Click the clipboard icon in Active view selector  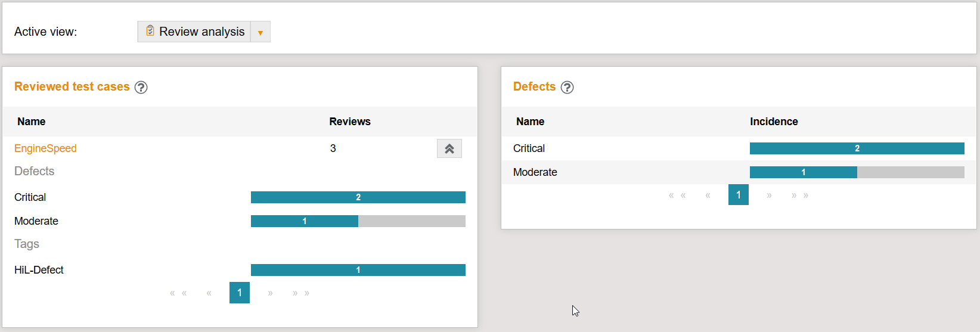[150, 31]
